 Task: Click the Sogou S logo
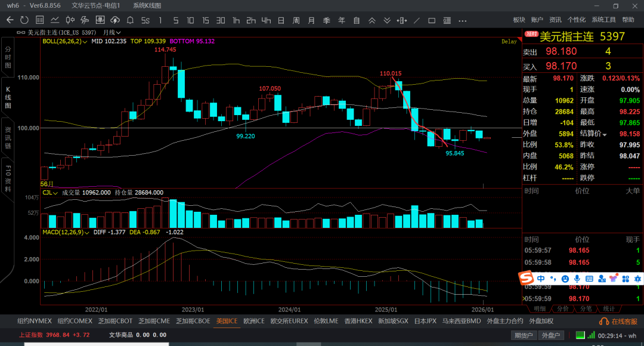click(526, 278)
